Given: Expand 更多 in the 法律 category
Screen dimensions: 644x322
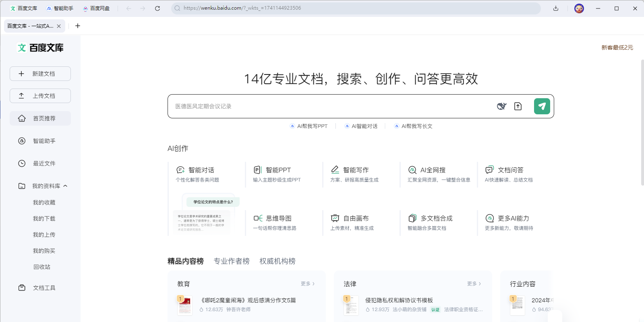Looking at the screenshot, I should [474, 284].
